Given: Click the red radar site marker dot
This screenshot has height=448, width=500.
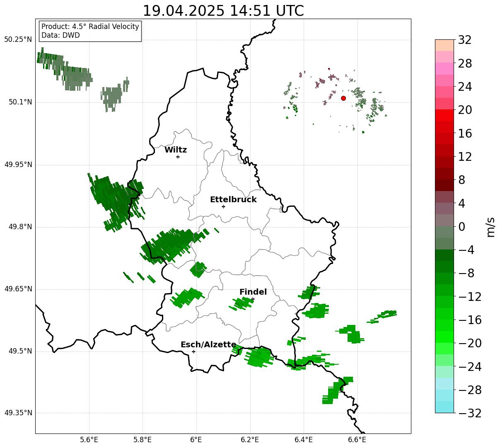Looking at the screenshot, I should (x=343, y=98).
